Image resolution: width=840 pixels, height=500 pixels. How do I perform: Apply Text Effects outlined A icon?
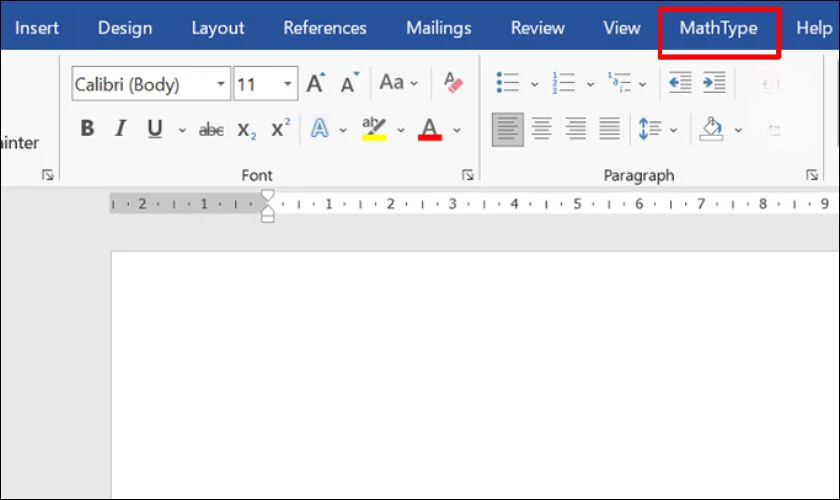click(x=320, y=129)
